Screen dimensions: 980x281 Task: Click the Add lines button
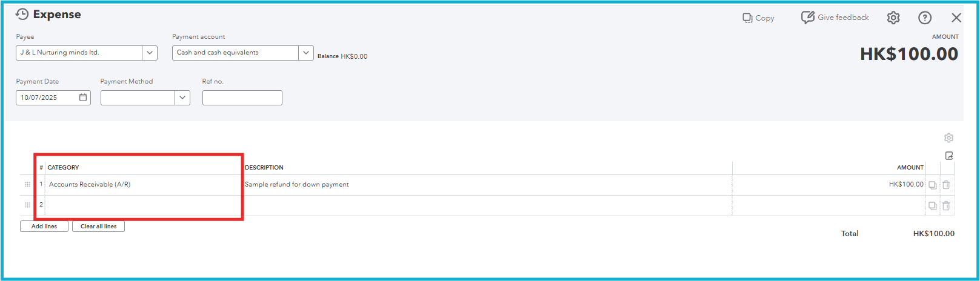tap(44, 226)
